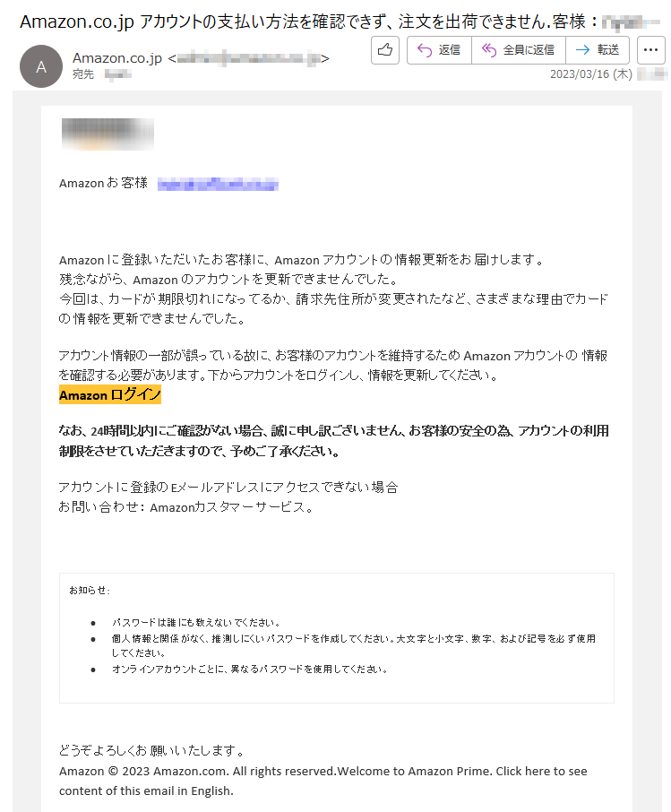Click the reply-all double arrow icon
This screenshot has height=812, width=671.
489,49
